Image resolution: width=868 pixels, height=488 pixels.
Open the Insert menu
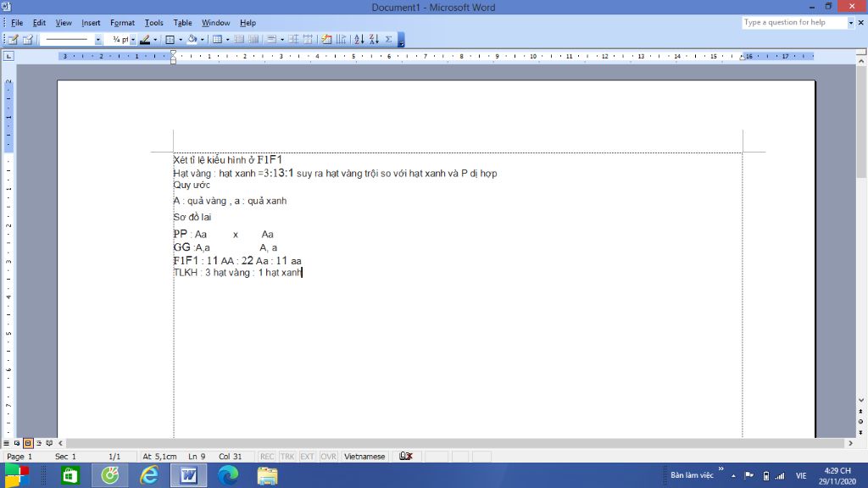tap(91, 23)
